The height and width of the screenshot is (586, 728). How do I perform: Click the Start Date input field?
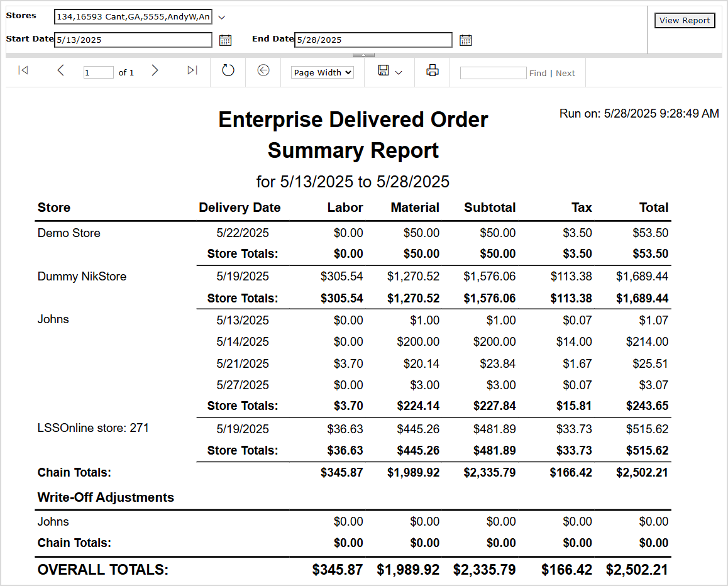132,40
